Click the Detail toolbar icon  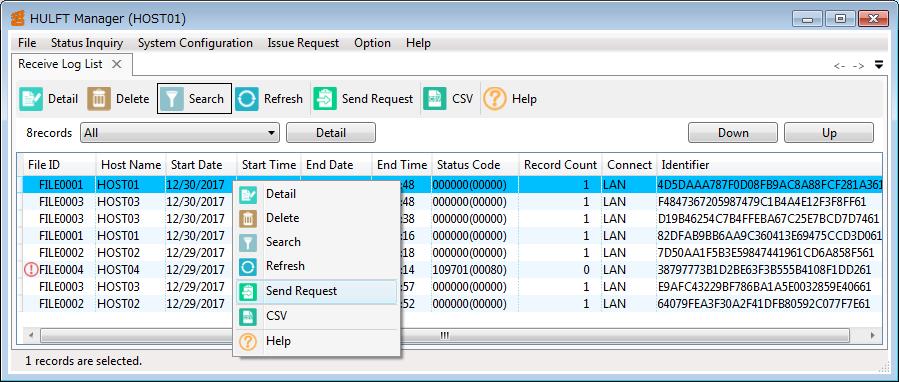[x=31, y=99]
